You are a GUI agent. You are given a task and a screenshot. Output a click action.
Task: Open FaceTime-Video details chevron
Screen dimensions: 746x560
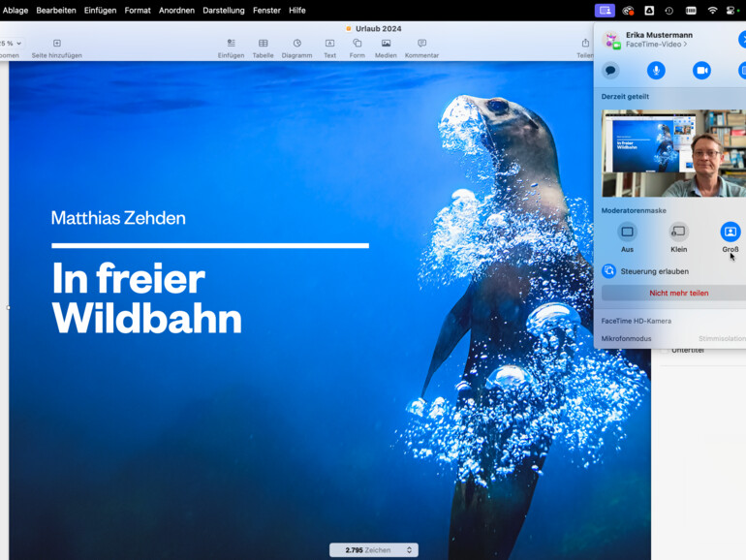pyautogui.click(x=685, y=45)
